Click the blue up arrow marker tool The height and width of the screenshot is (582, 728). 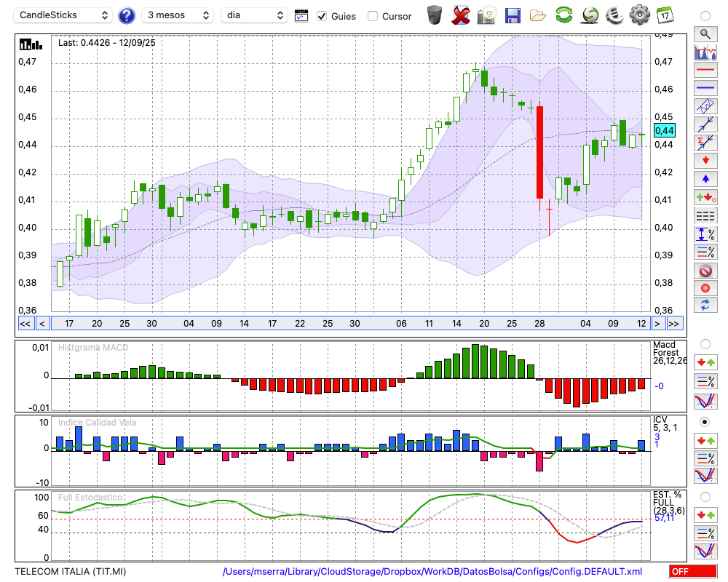705,179
